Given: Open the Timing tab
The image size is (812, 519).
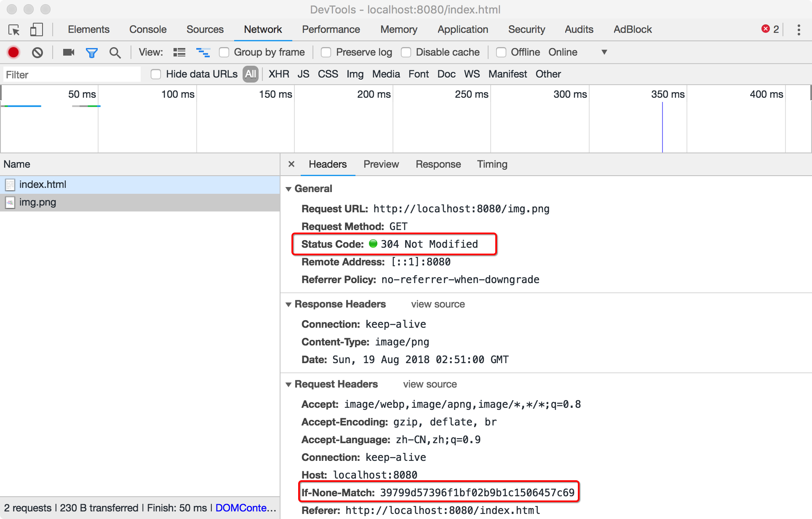Looking at the screenshot, I should coord(492,164).
